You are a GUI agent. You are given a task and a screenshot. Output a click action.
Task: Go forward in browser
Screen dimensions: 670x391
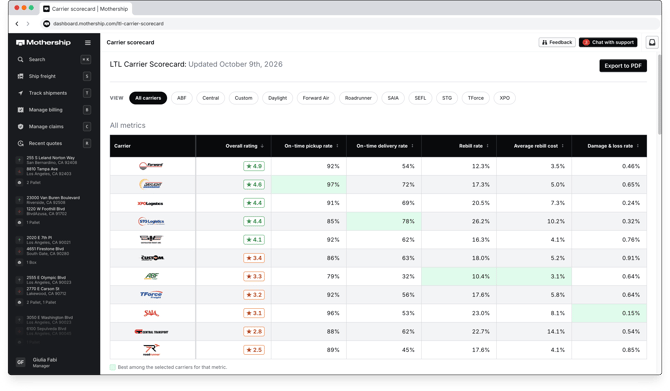(x=28, y=24)
